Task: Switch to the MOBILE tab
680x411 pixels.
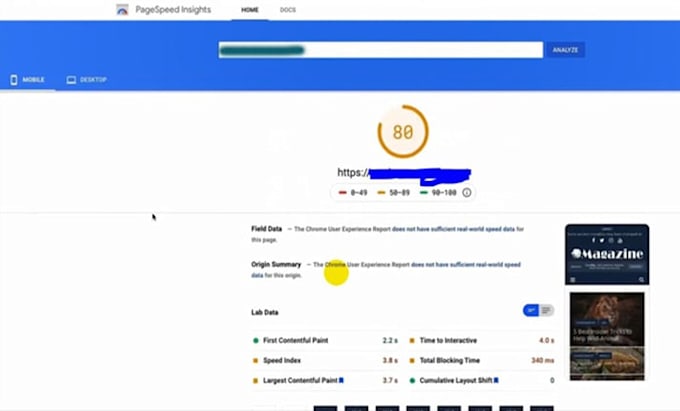Action: click(x=28, y=80)
